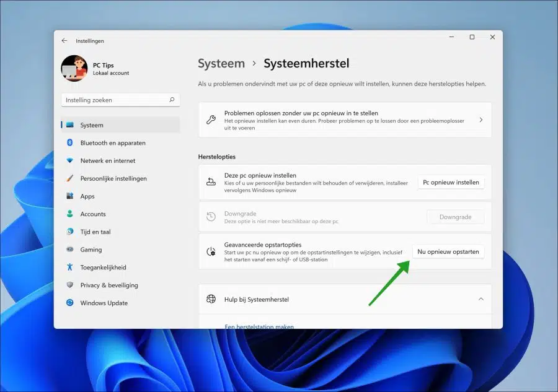This screenshot has width=558, height=392.
Task: Click Systeem in the breadcrumb
Action: pyautogui.click(x=221, y=64)
